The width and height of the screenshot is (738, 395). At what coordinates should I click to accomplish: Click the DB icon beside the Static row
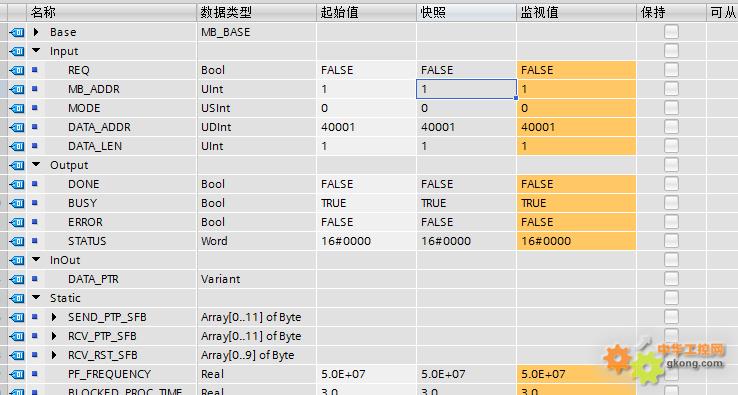[x=17, y=298]
